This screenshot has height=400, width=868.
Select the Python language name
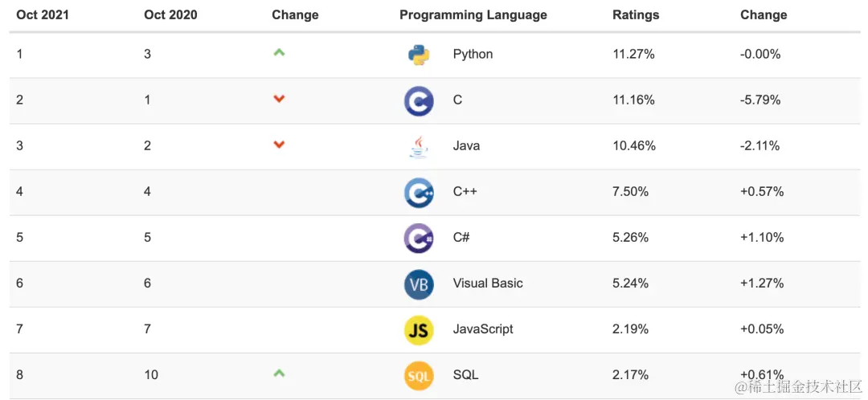(473, 55)
